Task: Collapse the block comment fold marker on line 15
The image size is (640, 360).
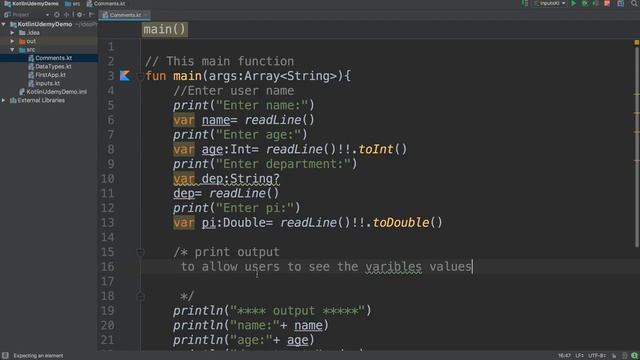Action: (x=140, y=252)
